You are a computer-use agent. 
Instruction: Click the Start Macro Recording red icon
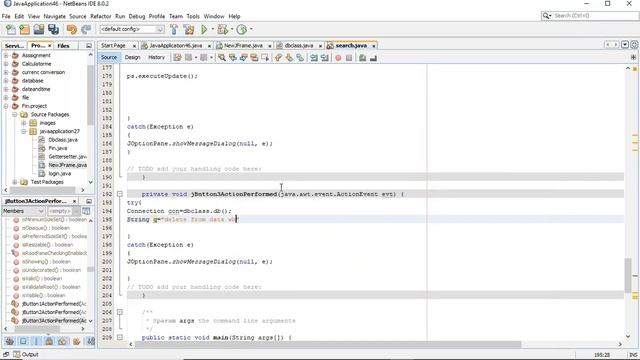click(x=338, y=58)
